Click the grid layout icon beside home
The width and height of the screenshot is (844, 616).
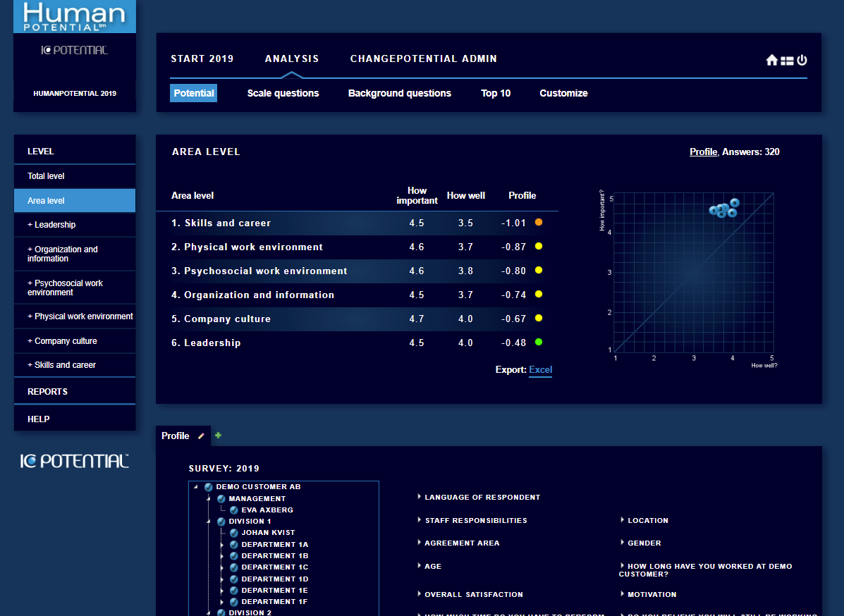pos(787,61)
